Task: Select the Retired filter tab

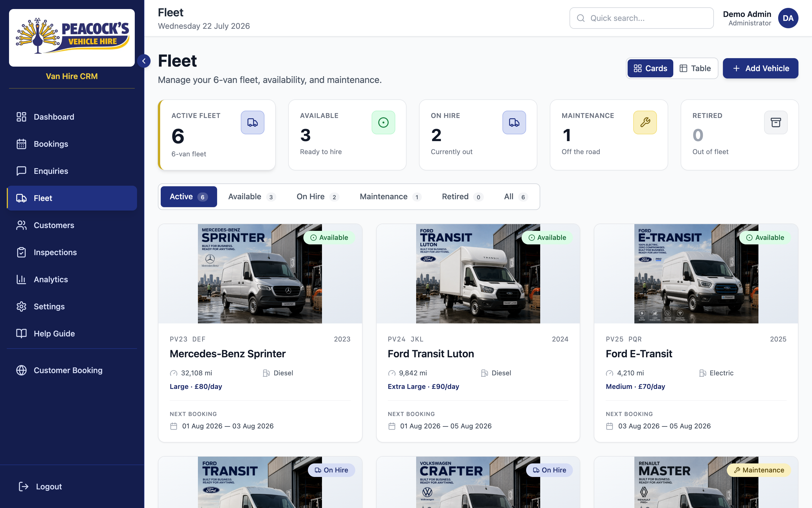Action: [x=462, y=197]
